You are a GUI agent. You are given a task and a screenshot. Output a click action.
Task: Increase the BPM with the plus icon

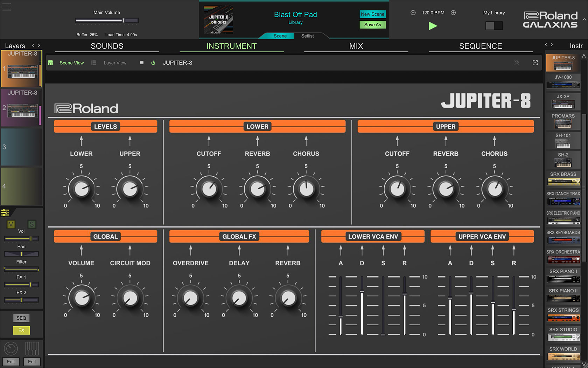click(x=453, y=13)
